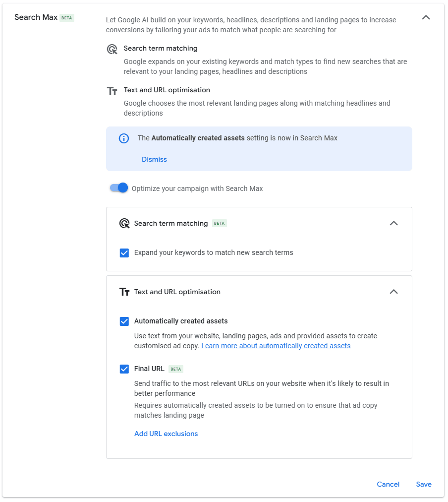Click the Search term matching icon in description
This screenshot has height=502, width=448.
pyautogui.click(x=112, y=49)
